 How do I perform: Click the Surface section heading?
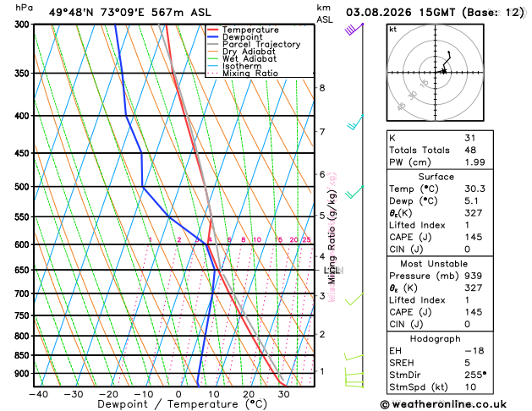[436, 177]
